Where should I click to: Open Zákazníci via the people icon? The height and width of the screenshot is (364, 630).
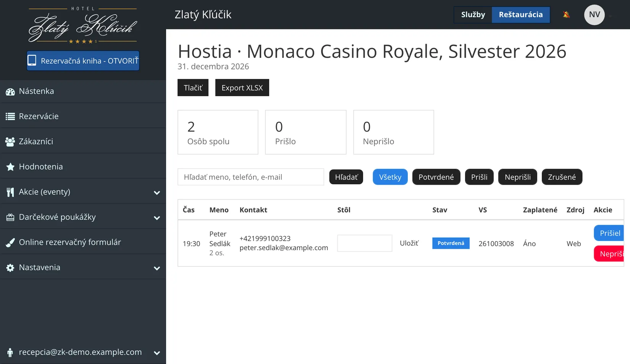tap(10, 142)
